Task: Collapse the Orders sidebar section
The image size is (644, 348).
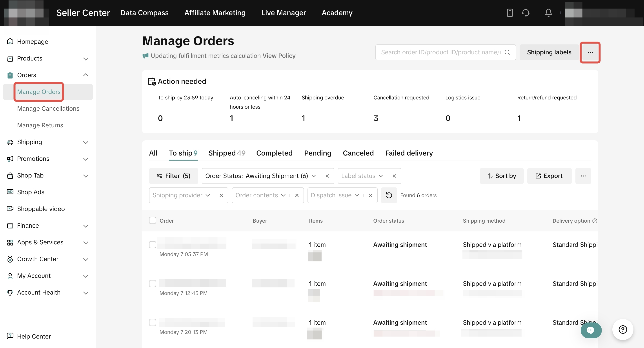Action: point(86,75)
